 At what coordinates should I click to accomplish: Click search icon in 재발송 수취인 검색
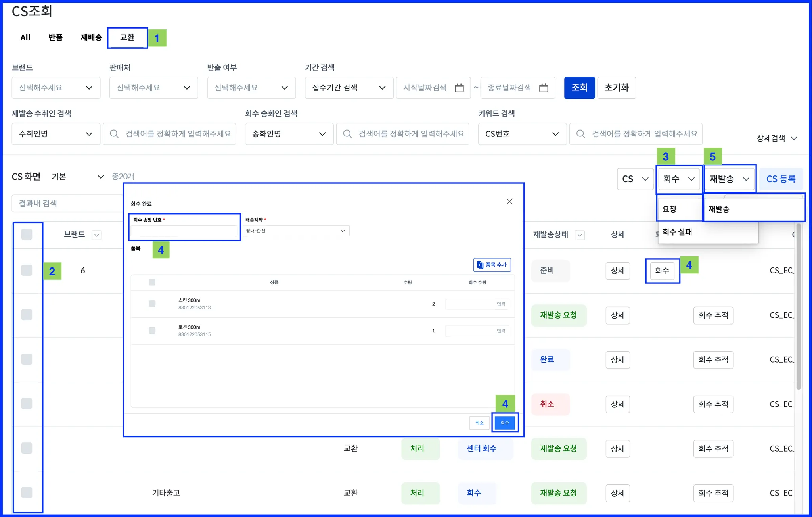click(114, 134)
